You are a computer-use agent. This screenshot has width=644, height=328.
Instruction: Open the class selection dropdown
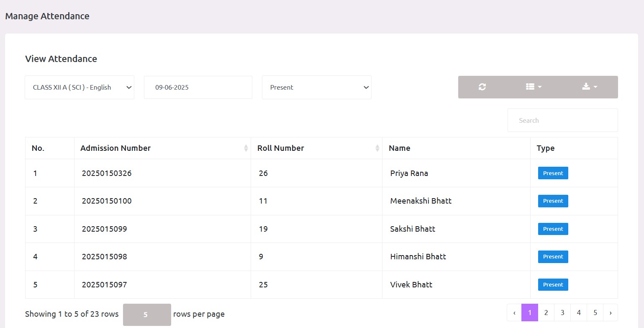tap(80, 87)
